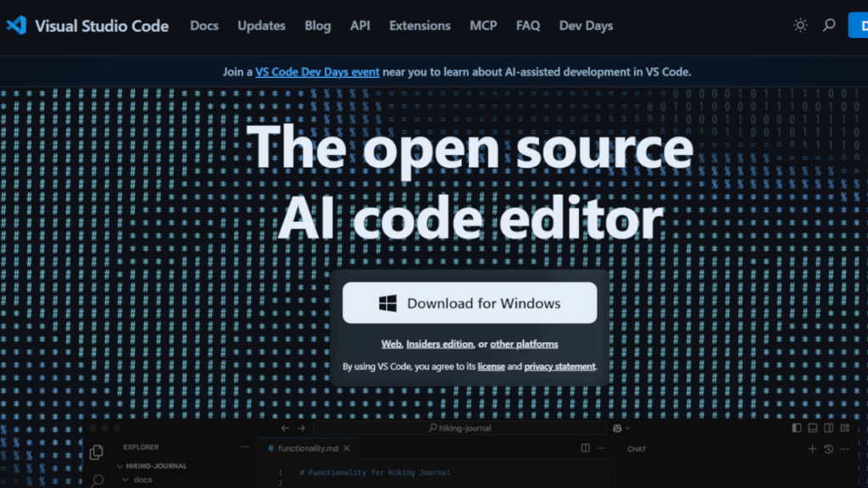
Task: Start a new chat with plus icon
Action: 812,449
